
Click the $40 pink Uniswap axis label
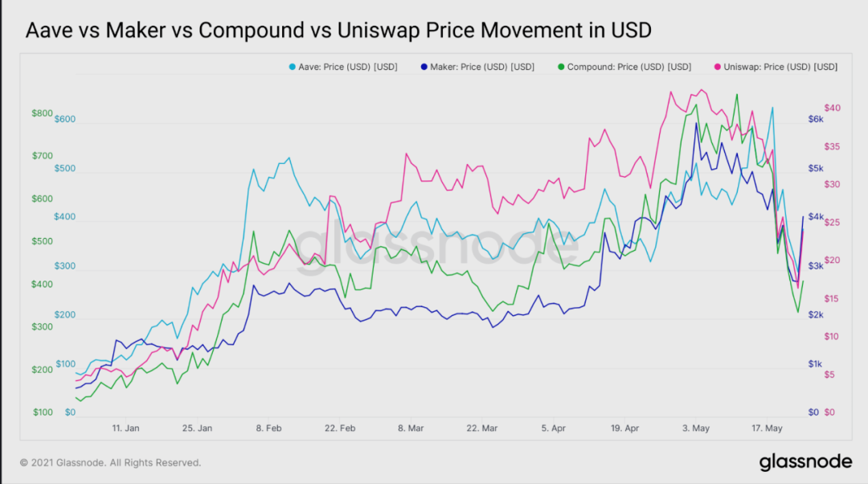pyautogui.click(x=832, y=108)
